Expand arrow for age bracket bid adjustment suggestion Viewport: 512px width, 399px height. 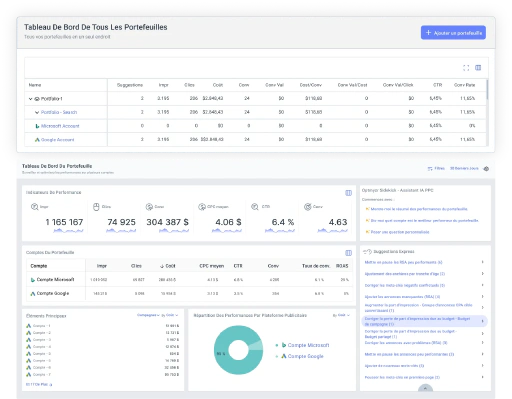tap(483, 274)
